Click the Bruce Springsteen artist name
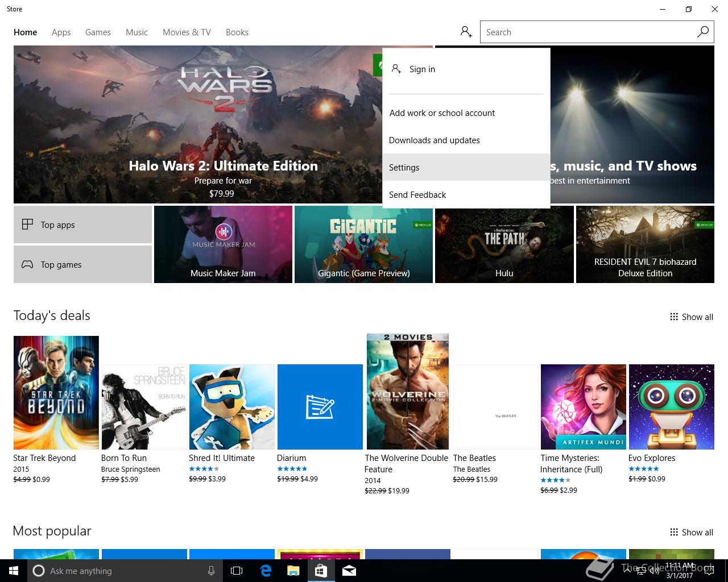Screen dimensions: 728x582 tap(131, 469)
